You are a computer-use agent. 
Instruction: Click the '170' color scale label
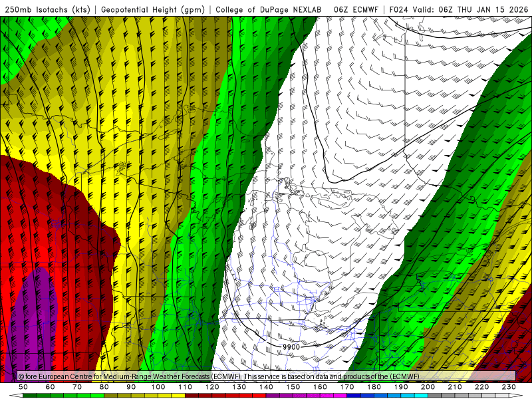pos(347,387)
